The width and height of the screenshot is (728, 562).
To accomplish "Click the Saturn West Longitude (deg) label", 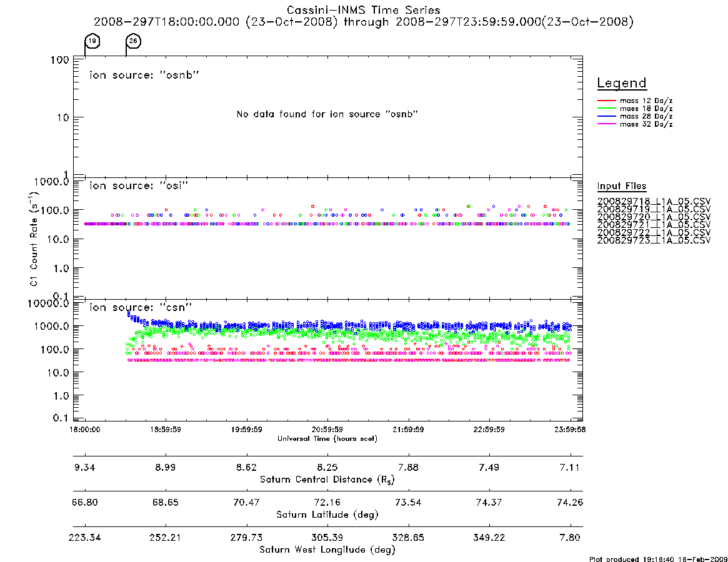I will coord(327,550).
